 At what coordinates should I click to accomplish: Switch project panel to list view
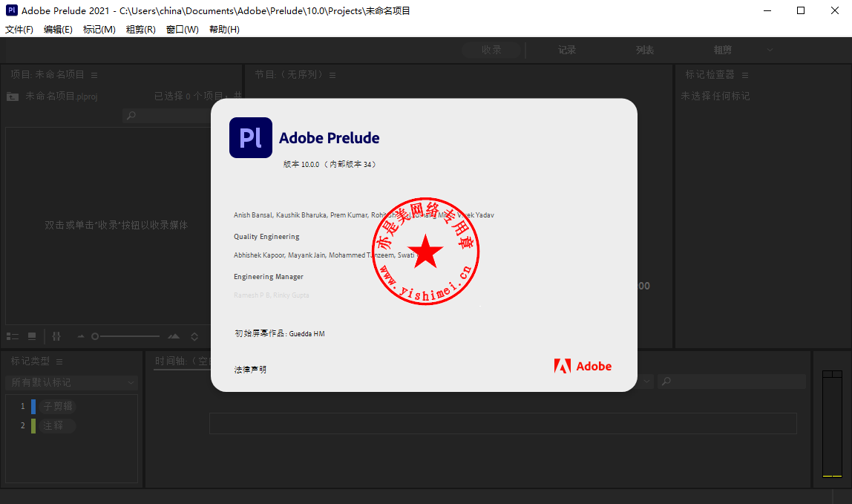tap(13, 336)
